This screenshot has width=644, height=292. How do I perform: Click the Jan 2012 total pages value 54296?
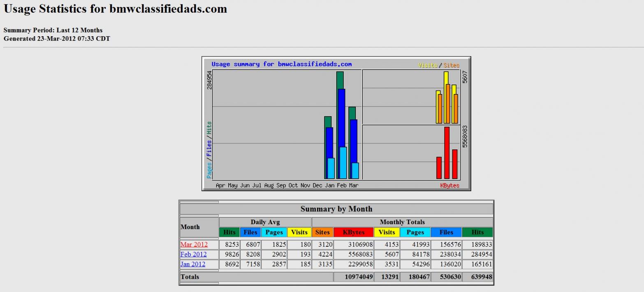[x=422, y=264]
